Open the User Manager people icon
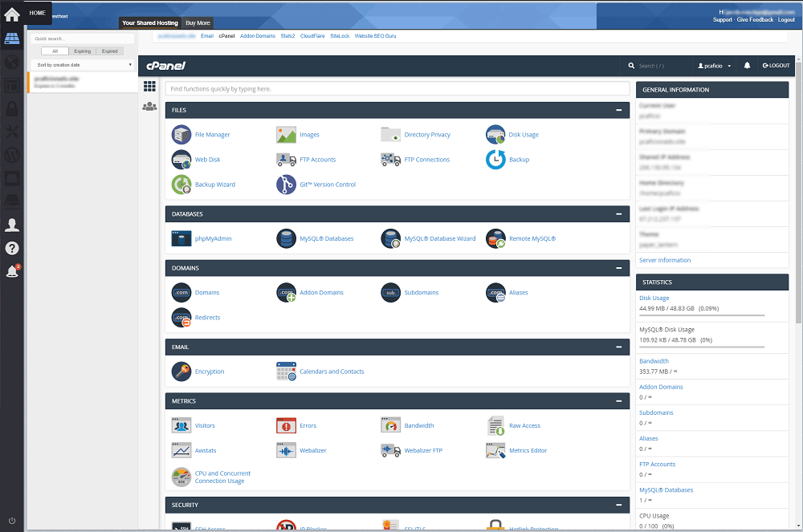The image size is (803, 532). (149, 107)
